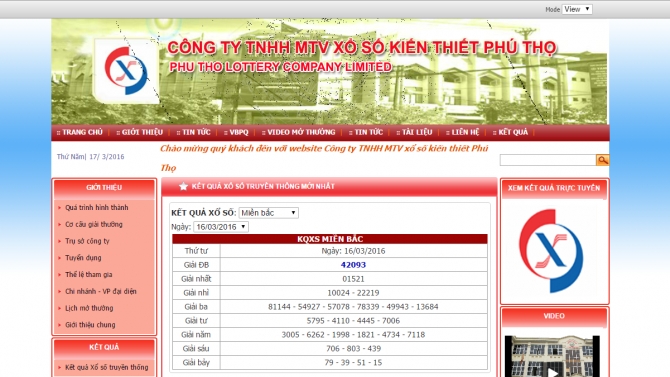Click the special prize number 42093

click(x=353, y=265)
